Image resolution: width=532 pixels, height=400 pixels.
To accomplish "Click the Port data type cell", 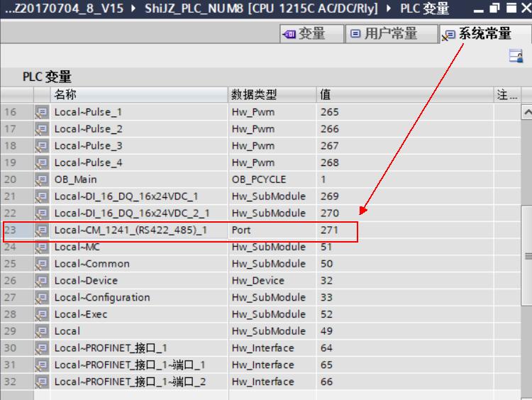I will pos(272,230).
